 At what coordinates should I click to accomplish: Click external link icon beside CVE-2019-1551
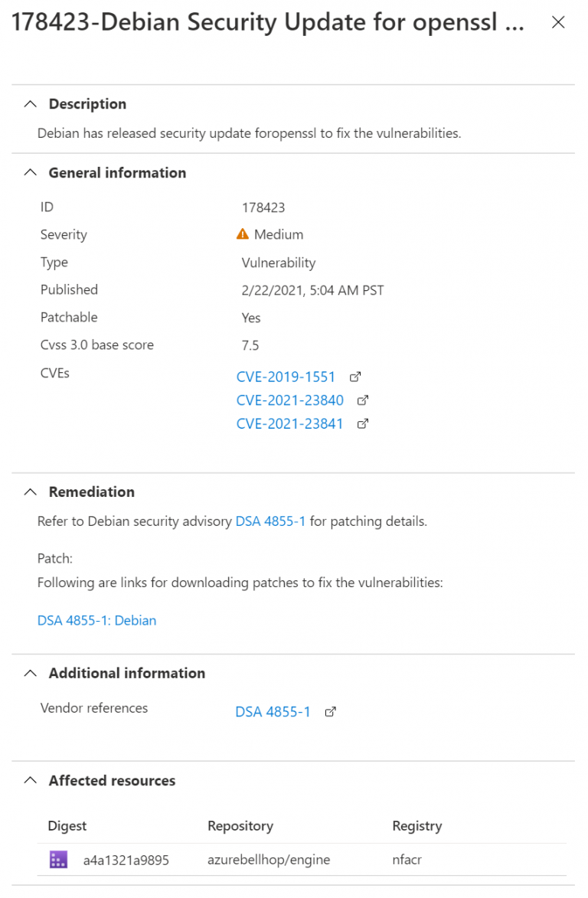click(354, 377)
